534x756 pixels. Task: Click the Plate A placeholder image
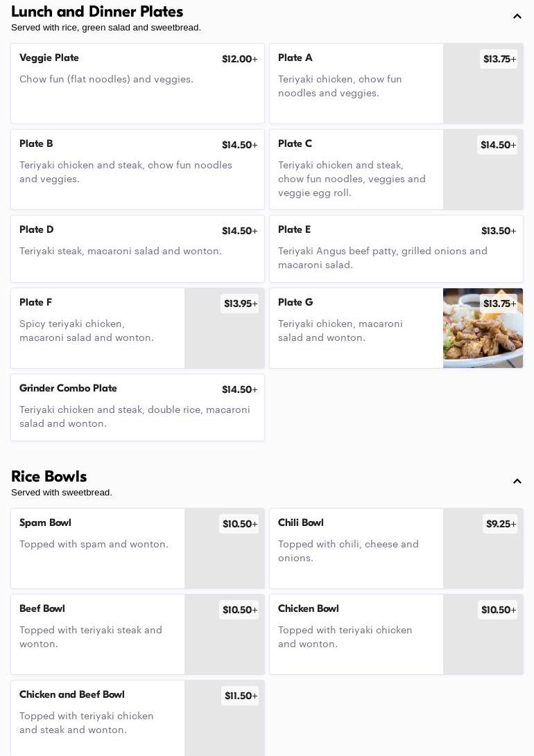pos(483,97)
